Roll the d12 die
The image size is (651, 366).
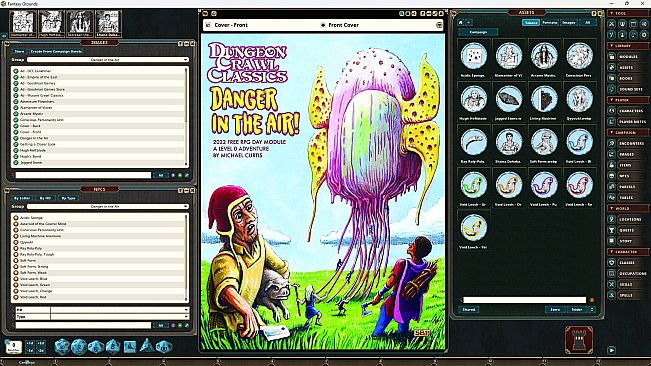point(79,346)
